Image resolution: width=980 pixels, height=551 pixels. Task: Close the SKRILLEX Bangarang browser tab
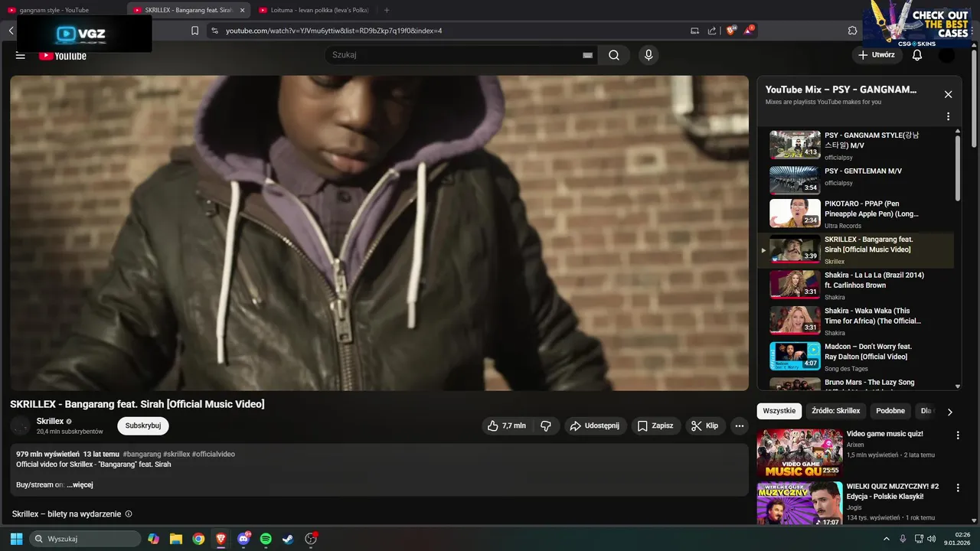pyautogui.click(x=242, y=10)
